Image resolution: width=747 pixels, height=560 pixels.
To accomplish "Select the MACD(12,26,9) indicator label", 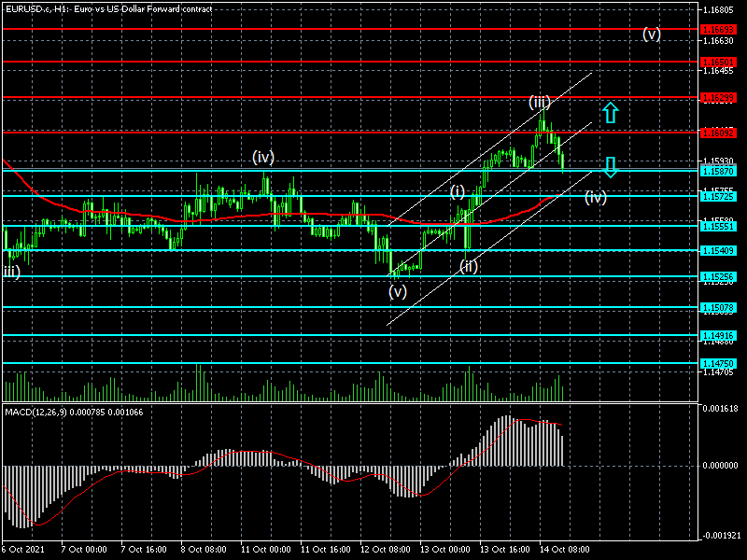I will (x=74, y=413).
